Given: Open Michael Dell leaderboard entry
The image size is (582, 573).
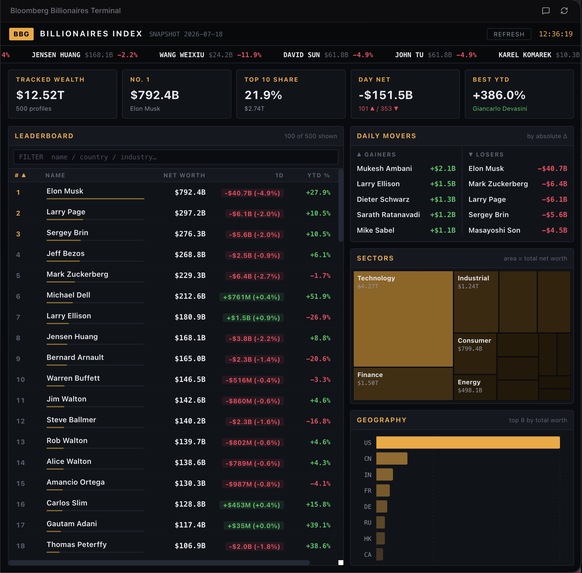Looking at the screenshot, I should pyautogui.click(x=174, y=296).
